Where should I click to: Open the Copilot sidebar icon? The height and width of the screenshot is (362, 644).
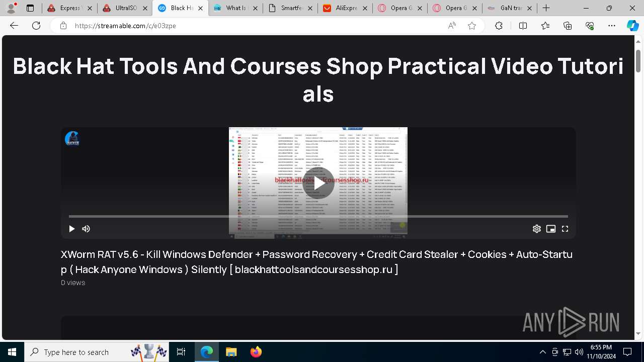[632, 26]
